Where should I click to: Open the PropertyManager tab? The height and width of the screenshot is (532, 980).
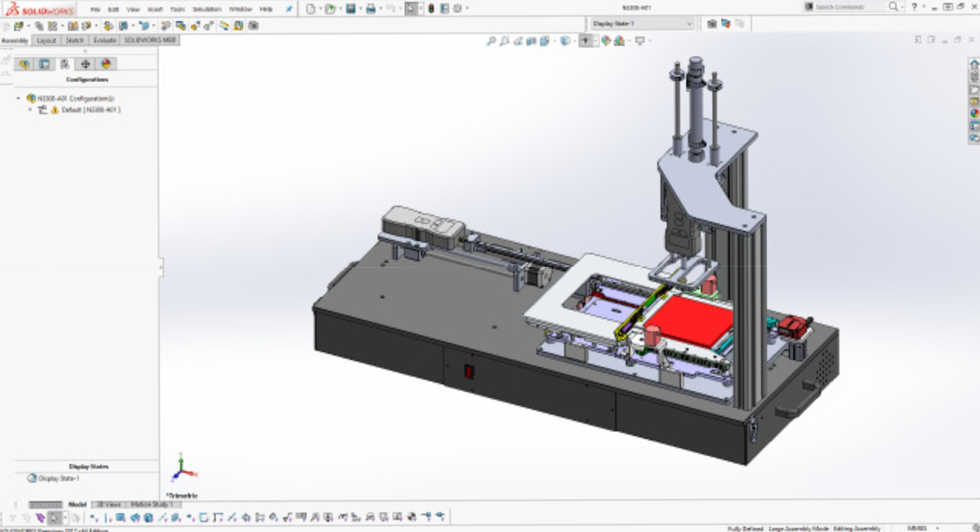[x=44, y=64]
